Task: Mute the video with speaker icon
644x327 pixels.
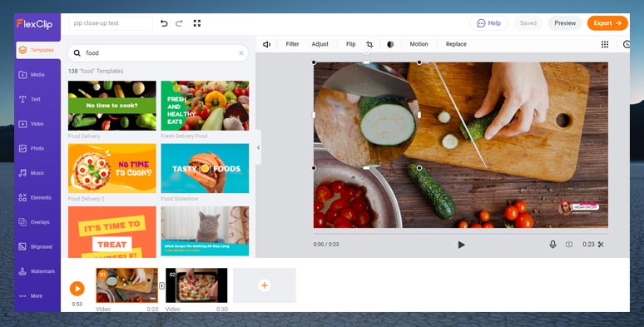Action: (266, 44)
